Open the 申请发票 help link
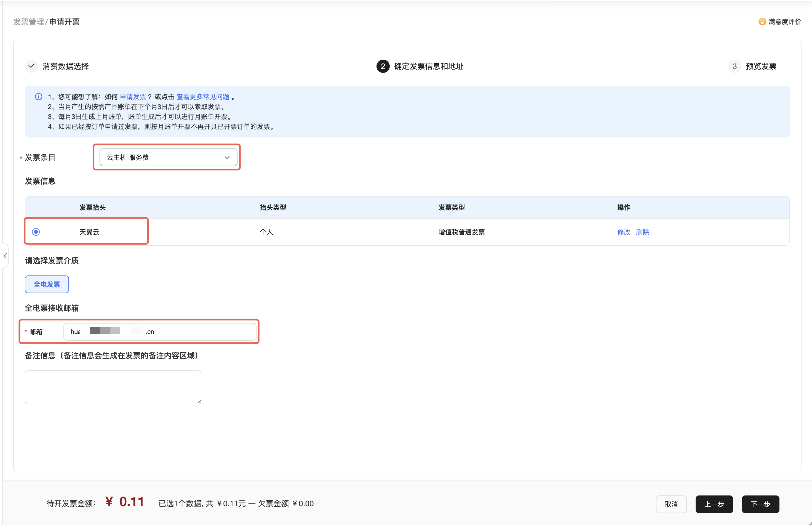This screenshot has height=525, width=812. [x=133, y=97]
